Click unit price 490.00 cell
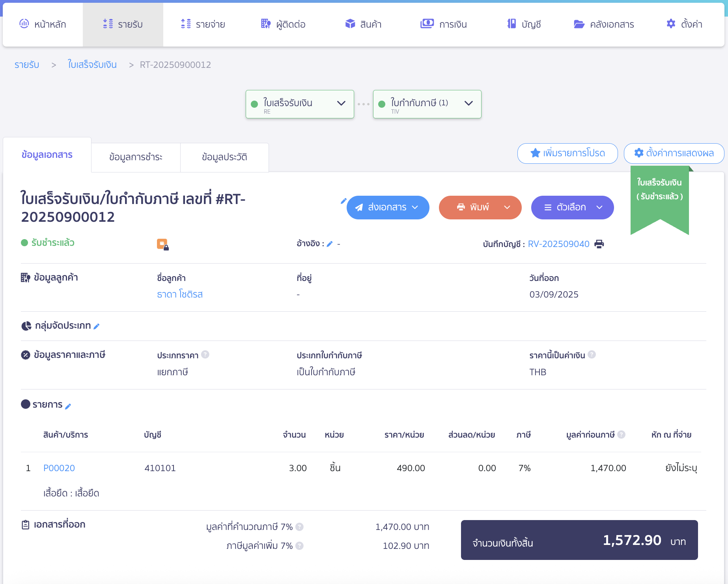The width and height of the screenshot is (728, 584). [411, 468]
